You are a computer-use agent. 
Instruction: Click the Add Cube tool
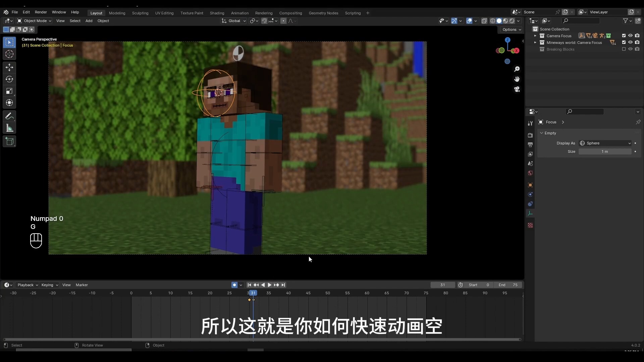[x=9, y=141]
